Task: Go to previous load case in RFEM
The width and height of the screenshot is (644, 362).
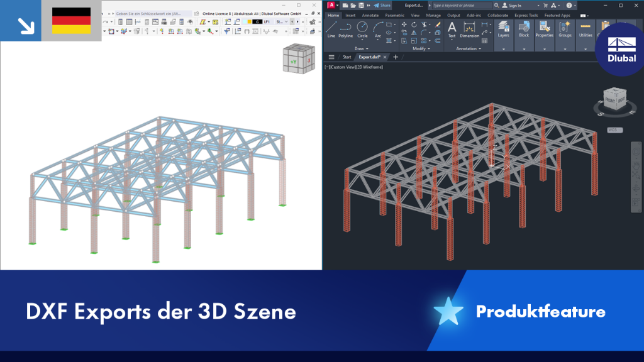Action: tap(292, 22)
